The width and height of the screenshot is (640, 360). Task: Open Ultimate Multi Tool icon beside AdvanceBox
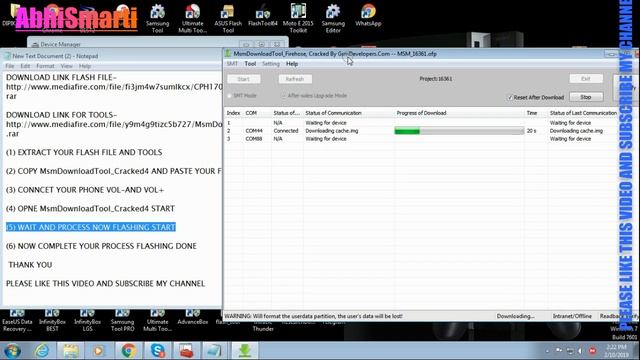pyautogui.click(x=158, y=320)
